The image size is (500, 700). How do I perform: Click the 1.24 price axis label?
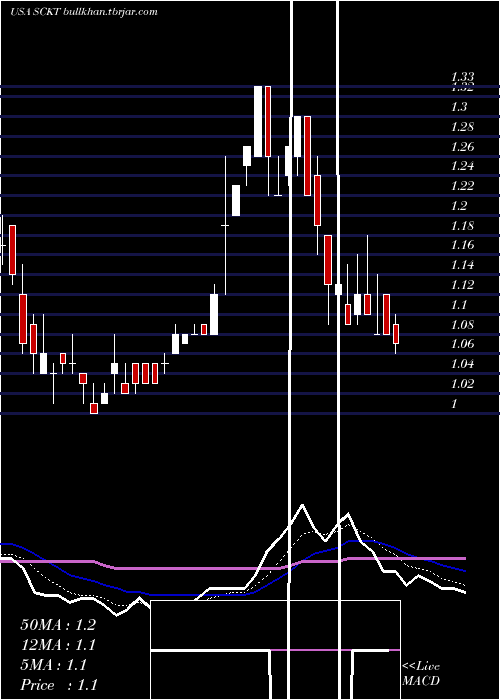(x=462, y=166)
